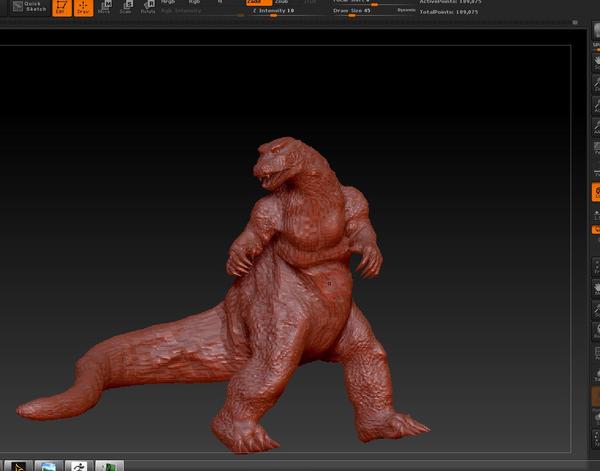Open the picture viewer taskbar icon

point(49,466)
